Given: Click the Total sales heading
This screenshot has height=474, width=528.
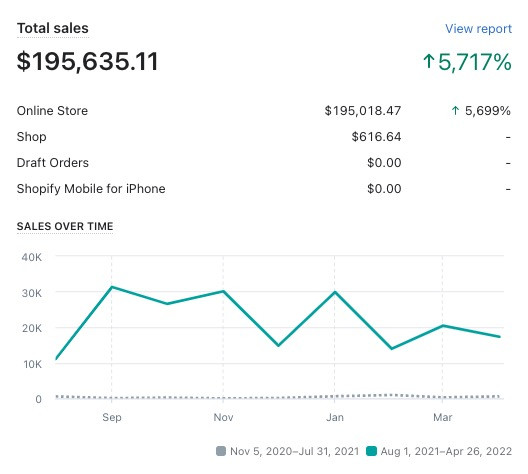Looking at the screenshot, I should [x=53, y=28].
